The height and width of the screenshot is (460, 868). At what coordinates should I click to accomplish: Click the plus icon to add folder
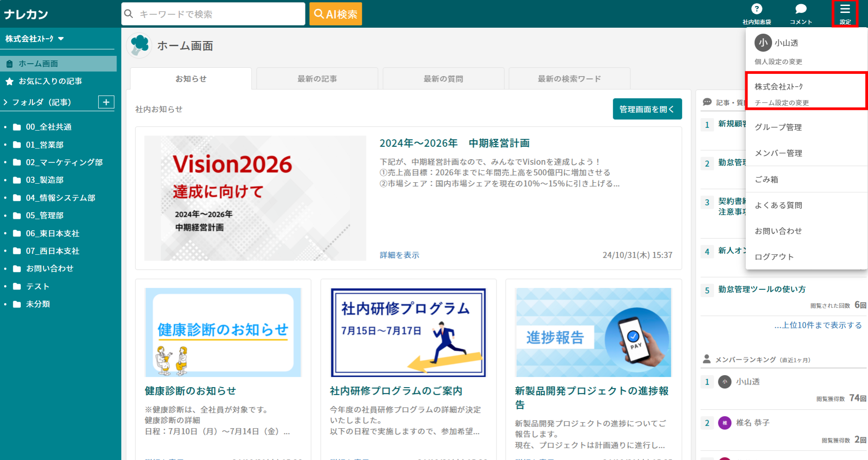pyautogui.click(x=106, y=102)
